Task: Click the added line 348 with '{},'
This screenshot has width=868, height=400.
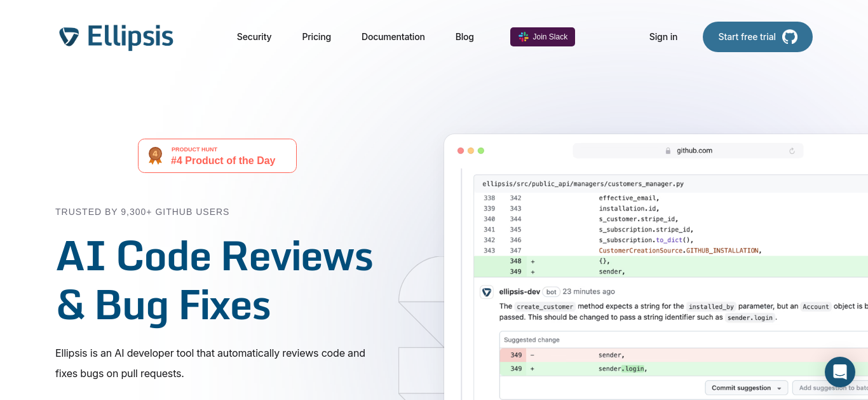Action: click(x=671, y=261)
